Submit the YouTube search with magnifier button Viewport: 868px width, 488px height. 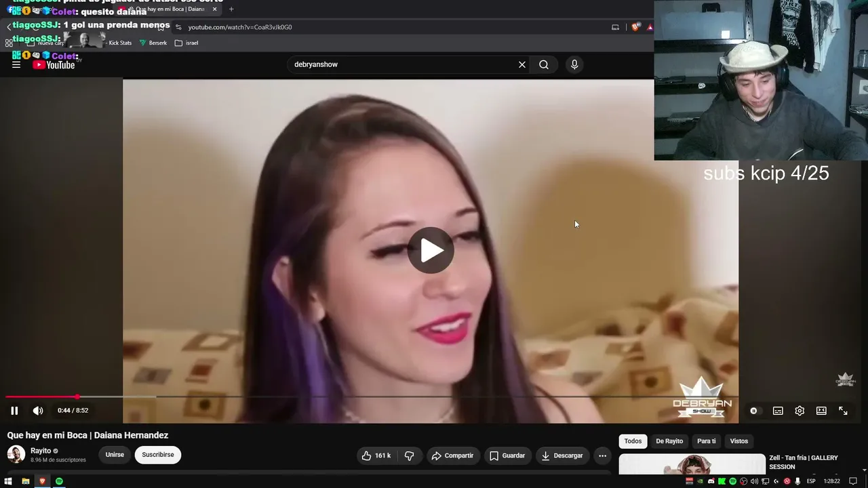pos(544,64)
